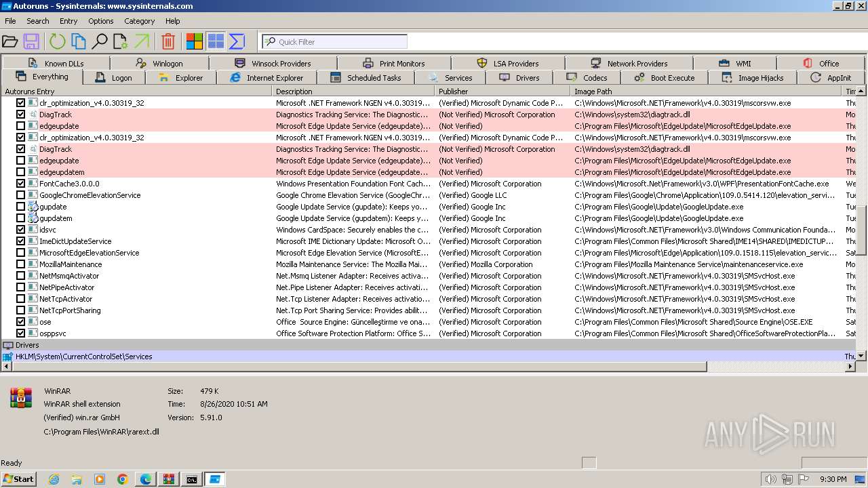Open WinRAR taskbar icon
The width and height of the screenshot is (868, 488).
[168, 479]
